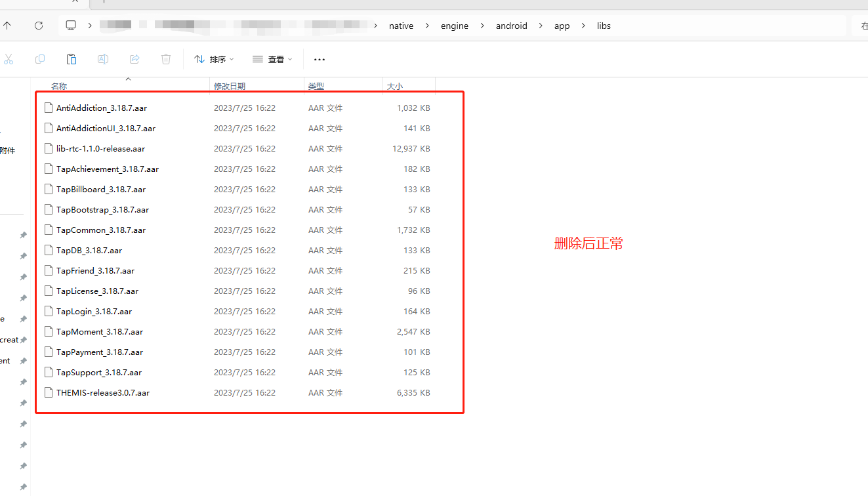Click file icon of TapPayment_3.18.7.aar
This screenshot has width=868, height=496.
(48, 352)
